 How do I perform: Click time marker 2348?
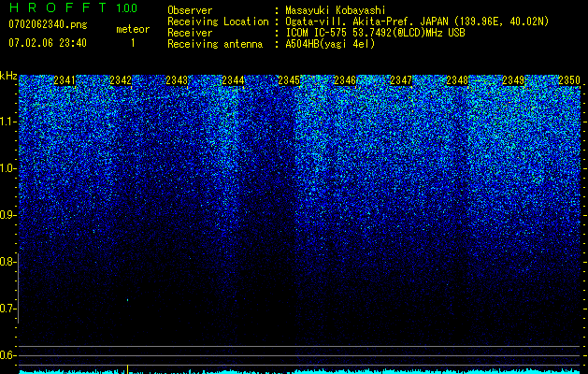click(457, 80)
